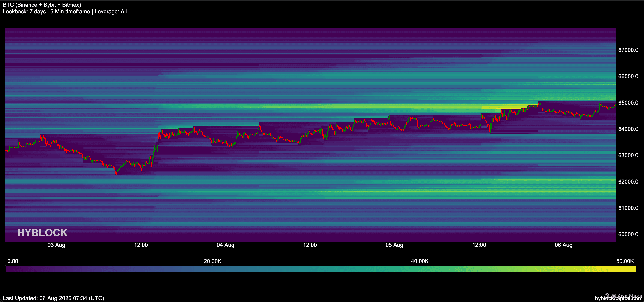Click the 05 Aug date label

[x=394, y=245]
